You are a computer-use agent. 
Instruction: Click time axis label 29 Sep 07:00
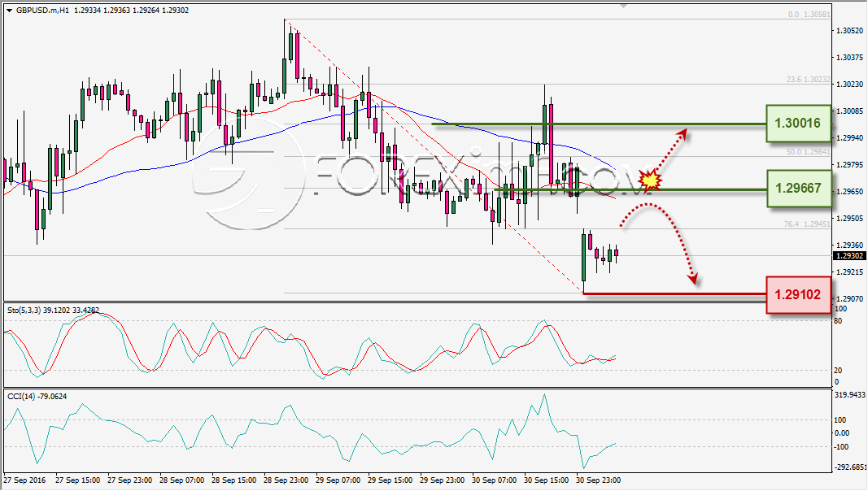coord(338,480)
